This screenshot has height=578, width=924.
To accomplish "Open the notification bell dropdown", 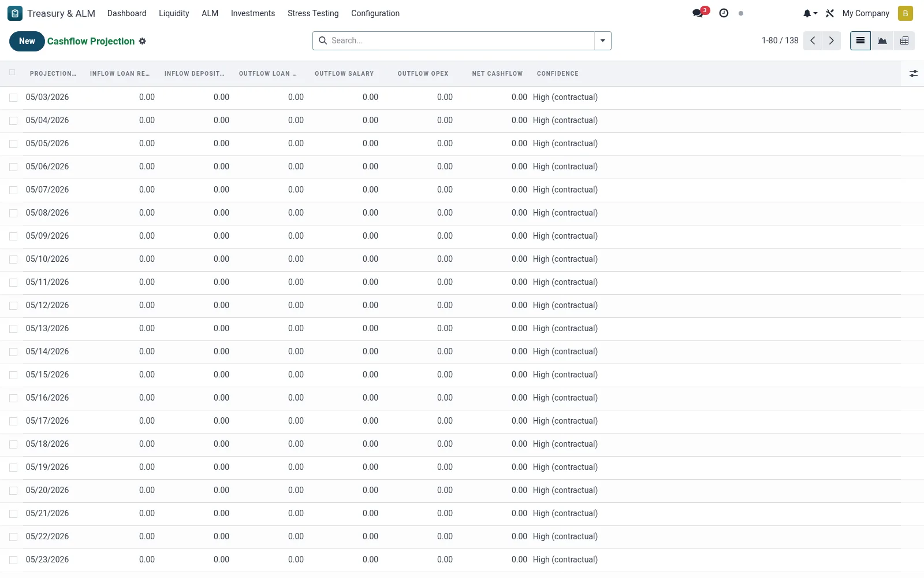I will (x=810, y=13).
